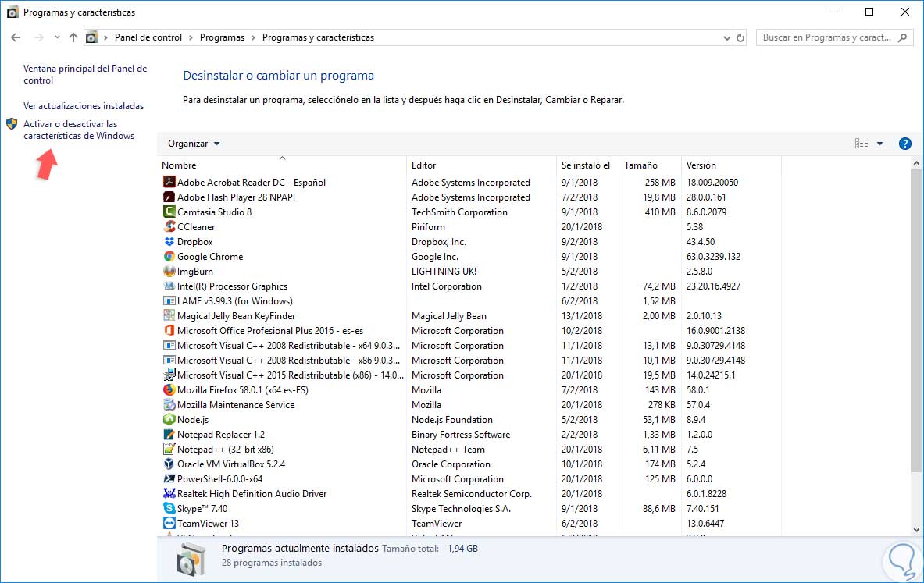Click the Realtek High Definition Audio Driver icon
The width and height of the screenshot is (924, 583).
[169, 493]
